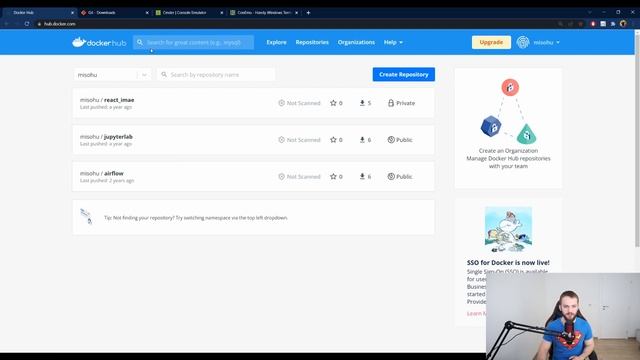Open the Explore page

(276, 42)
